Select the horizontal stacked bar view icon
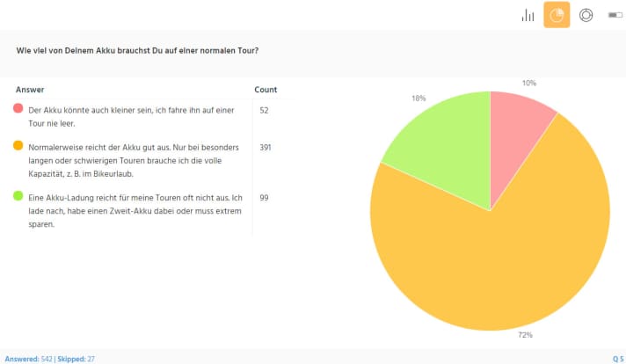626x364 pixels. click(x=615, y=15)
